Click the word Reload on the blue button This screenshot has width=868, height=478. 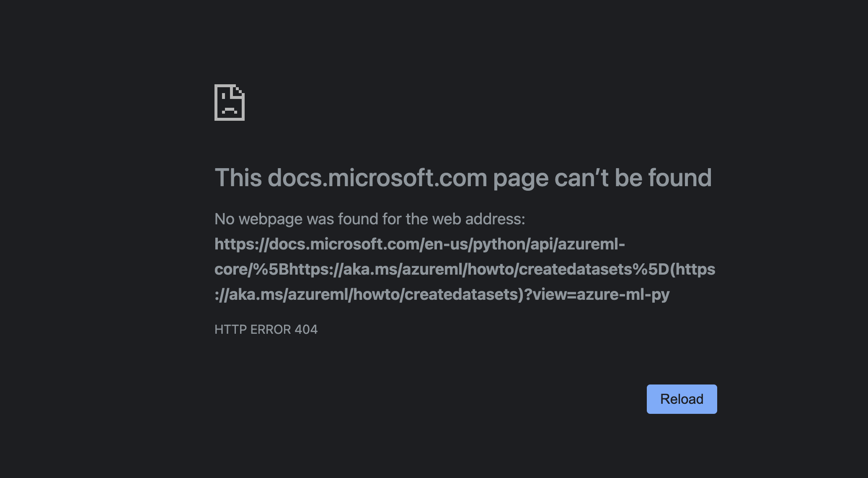click(x=682, y=399)
